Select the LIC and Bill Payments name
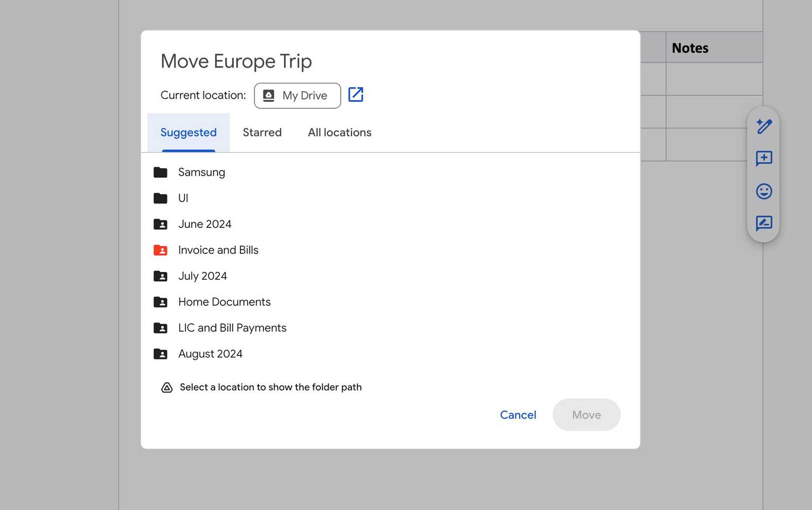Screen dimensions: 812x510 pyautogui.click(x=232, y=328)
